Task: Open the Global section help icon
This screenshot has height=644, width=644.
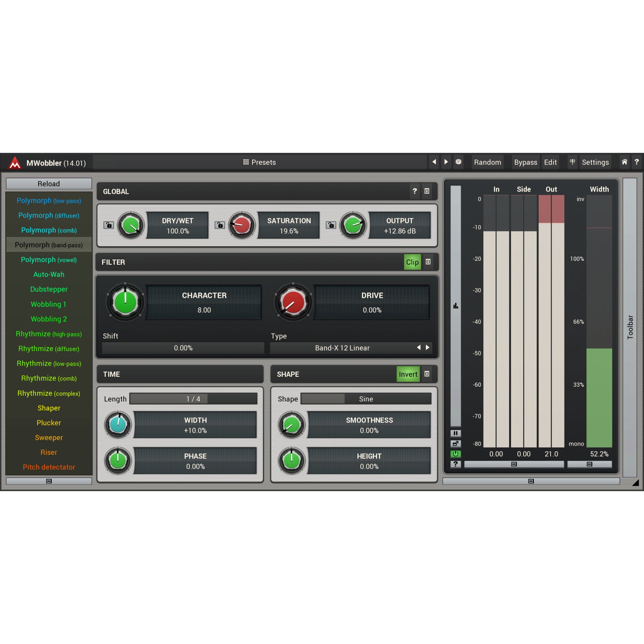Action: click(x=415, y=191)
